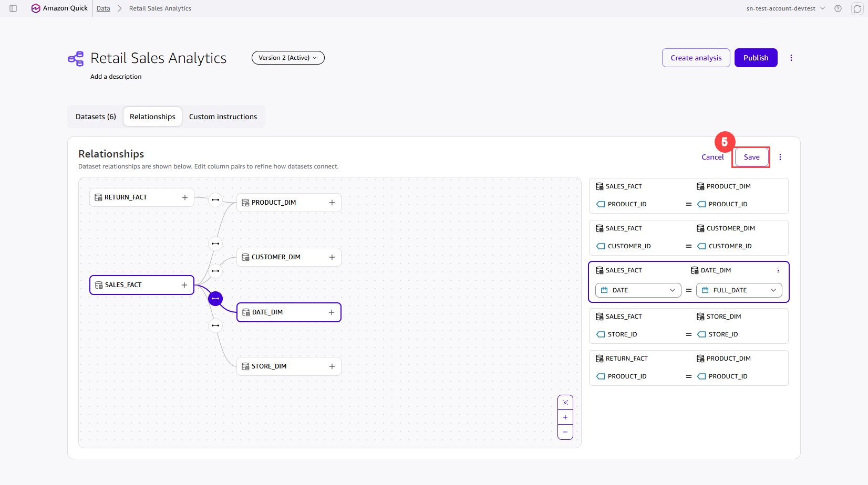868x485 pixels.
Task: Open the FULL_DATE column dropdown
Action: coord(739,290)
